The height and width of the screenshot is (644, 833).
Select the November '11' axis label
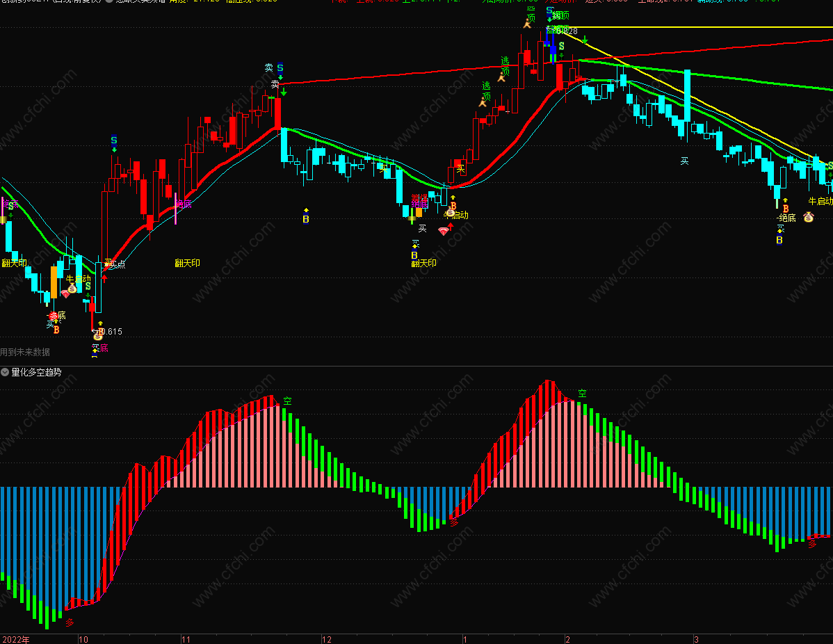tap(186, 639)
